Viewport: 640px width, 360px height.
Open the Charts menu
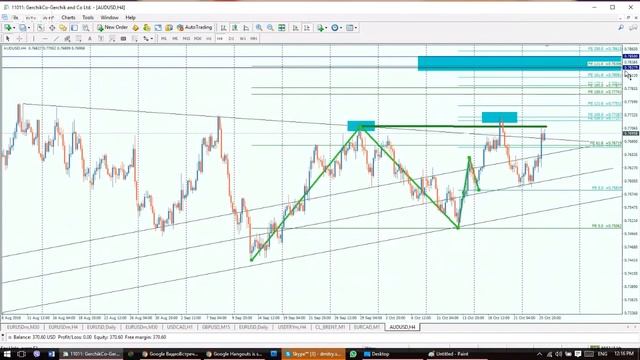tap(68, 18)
